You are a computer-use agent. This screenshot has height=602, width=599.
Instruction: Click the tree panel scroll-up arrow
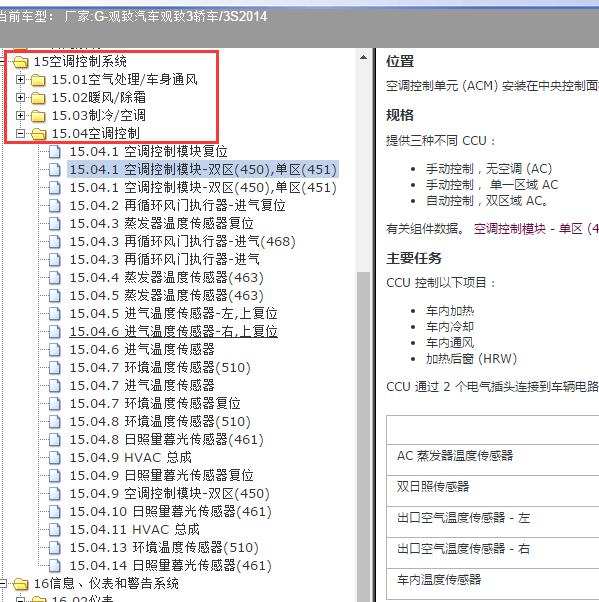pos(363,58)
